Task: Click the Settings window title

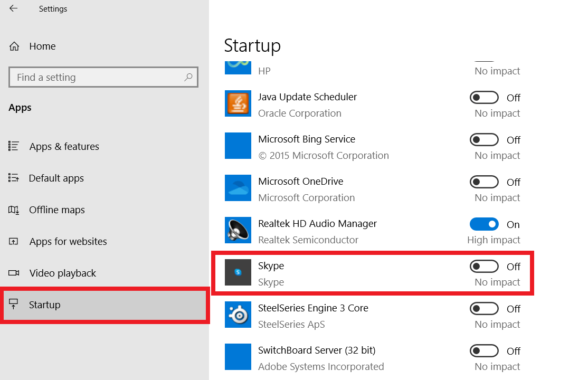Action: click(x=53, y=8)
